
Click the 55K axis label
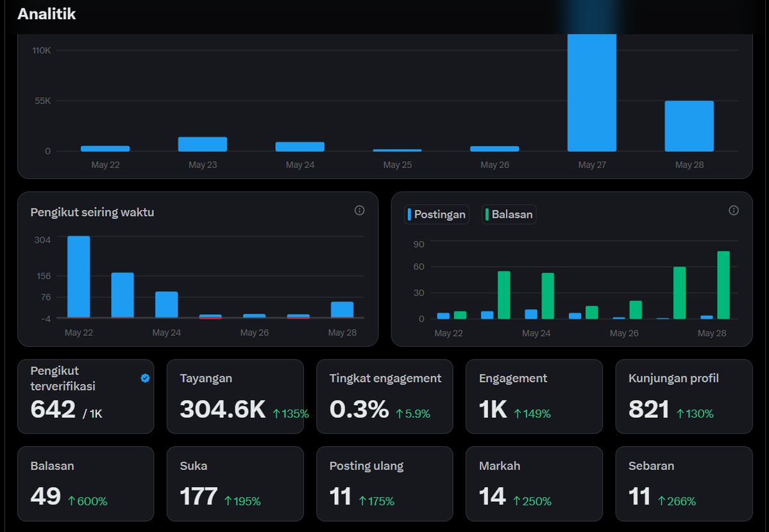[x=43, y=101]
